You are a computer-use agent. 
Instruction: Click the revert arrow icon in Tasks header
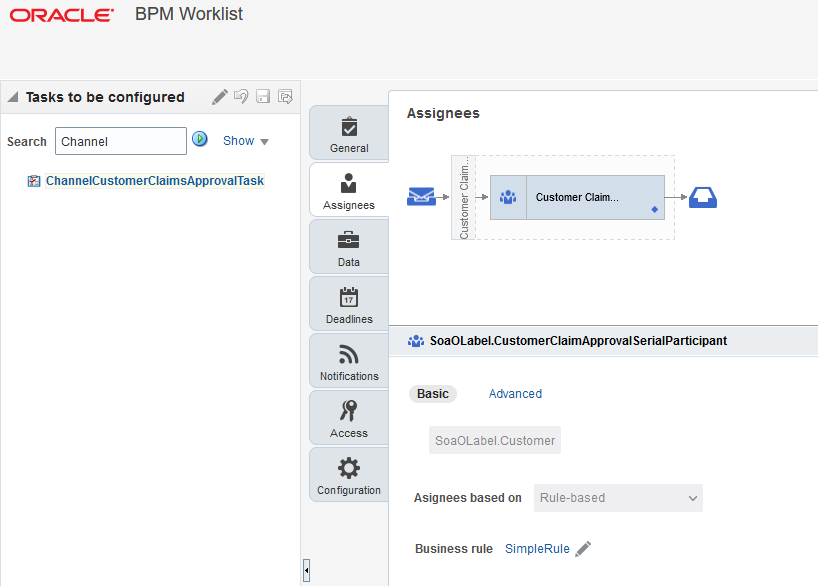coord(241,97)
